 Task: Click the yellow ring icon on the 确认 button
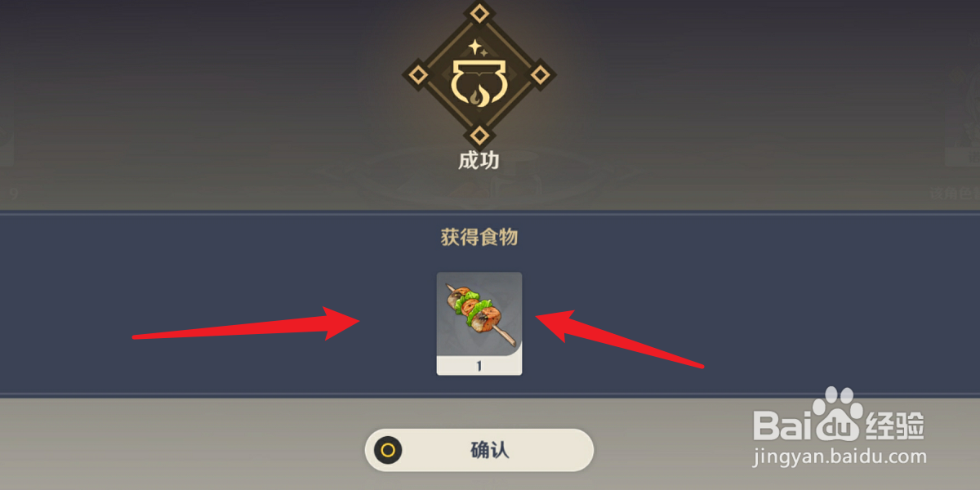(388, 450)
